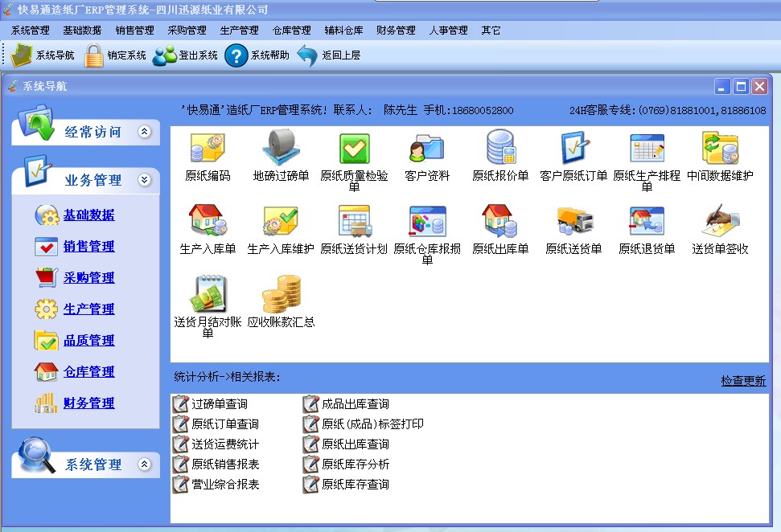Image resolution: width=781 pixels, height=532 pixels.
Task: Open 送货单签收 icon
Action: coord(720,219)
